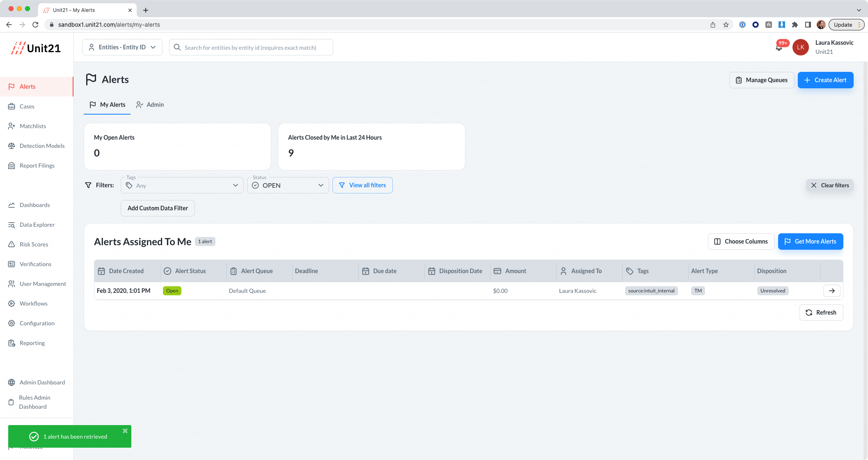The width and height of the screenshot is (868, 460).
Task: Click the Alert Queue column icon
Action: [x=234, y=271]
